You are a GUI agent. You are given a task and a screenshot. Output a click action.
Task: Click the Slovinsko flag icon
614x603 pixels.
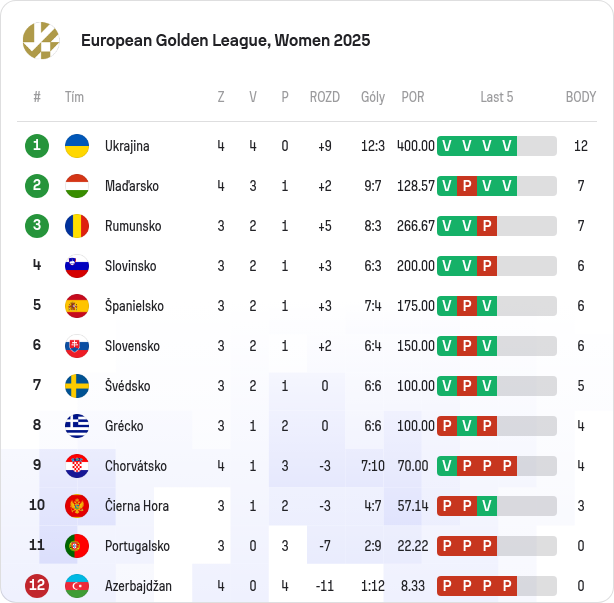coord(77,266)
